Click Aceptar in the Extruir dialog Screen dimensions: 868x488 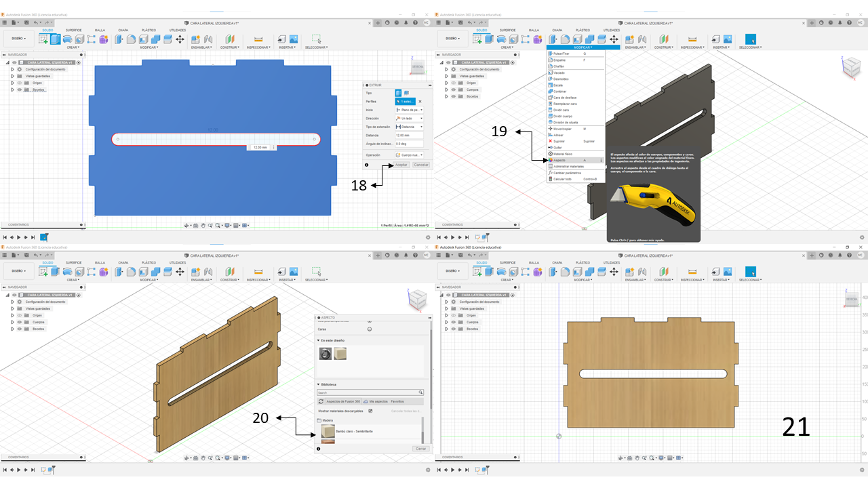point(401,165)
